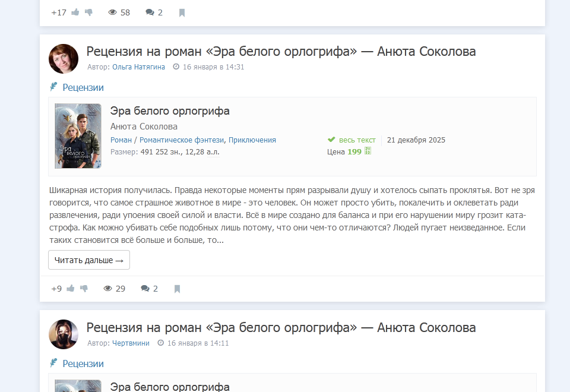The width and height of the screenshot is (570, 392).
Task: Click clock icon next to 16 января в 14:11
Action: (161, 343)
